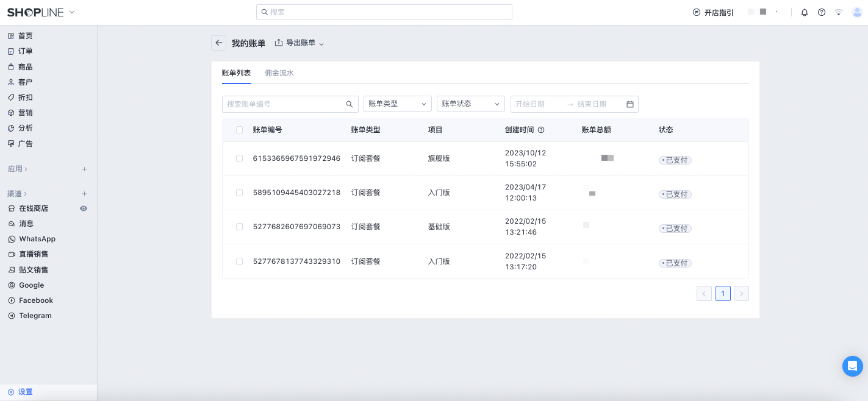
Task: Select bill 5895109445403027218 checkbox
Action: pos(239,193)
